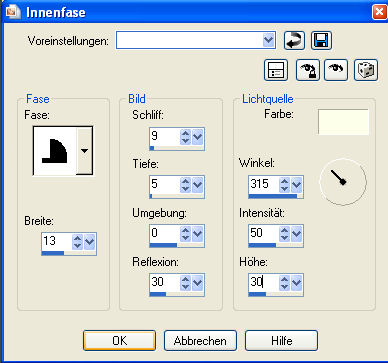The height and width of the screenshot is (363, 388).
Task: Toggle the auto proof eye-with-lock icon
Action: click(308, 70)
